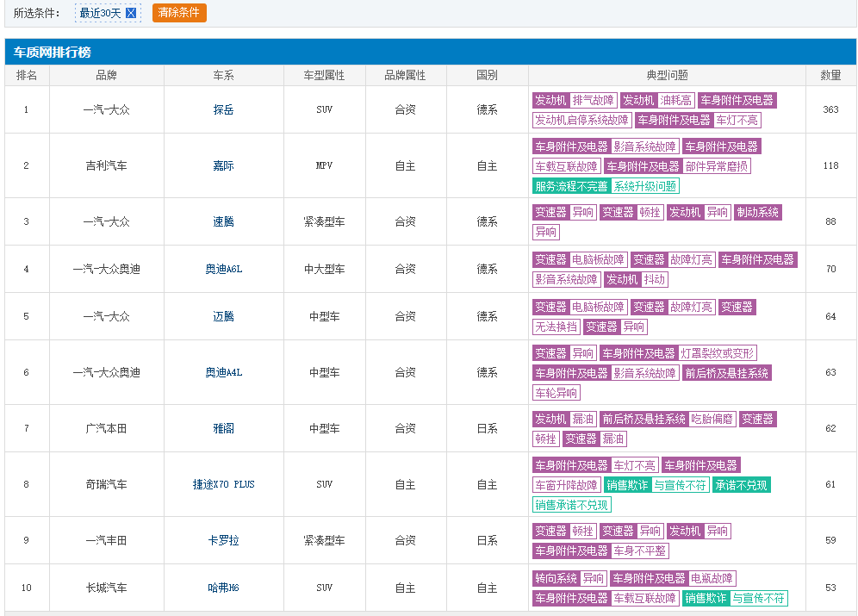
Task: Click the 迈腾 car series link
Action: [x=224, y=316]
